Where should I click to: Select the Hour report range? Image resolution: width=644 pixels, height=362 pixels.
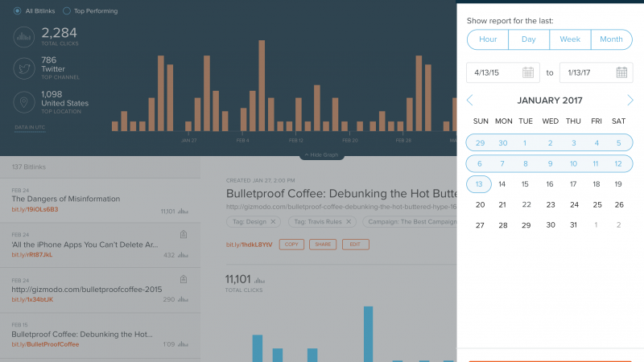(488, 39)
